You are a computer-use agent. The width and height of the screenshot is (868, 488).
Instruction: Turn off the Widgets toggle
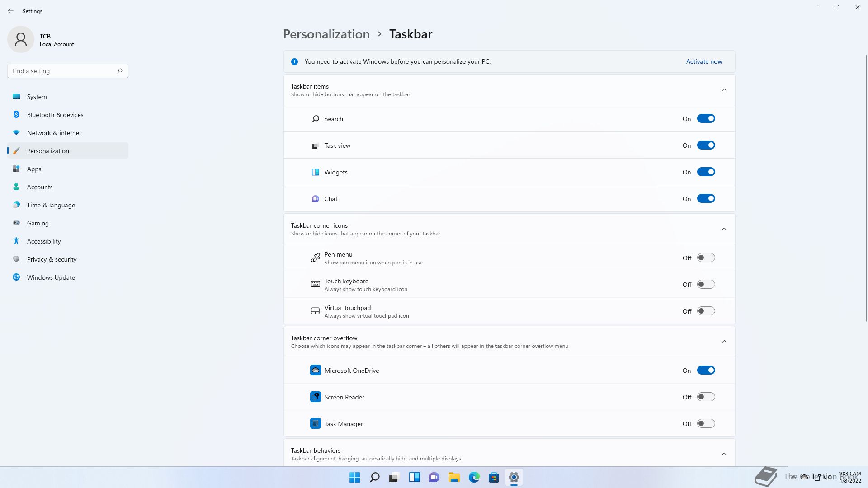point(706,172)
